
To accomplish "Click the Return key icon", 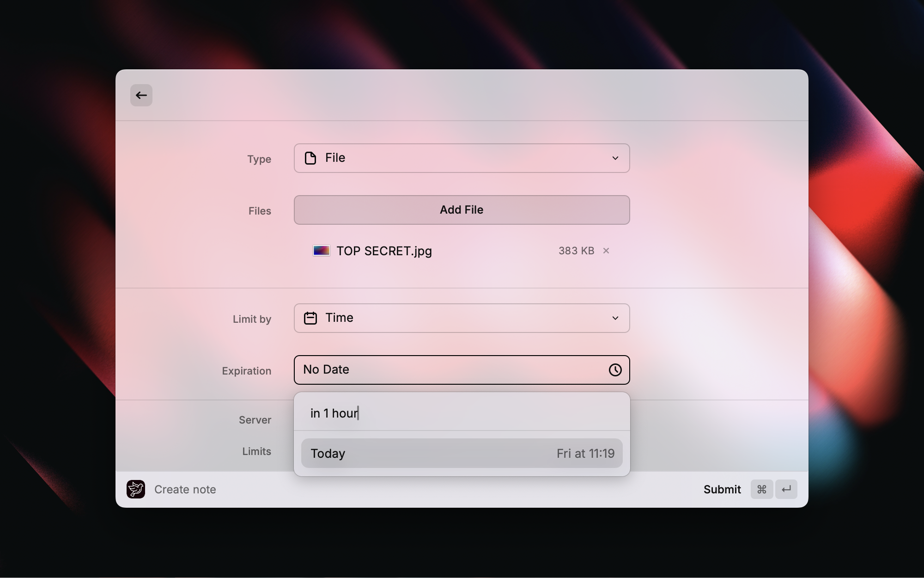I will pos(786,489).
